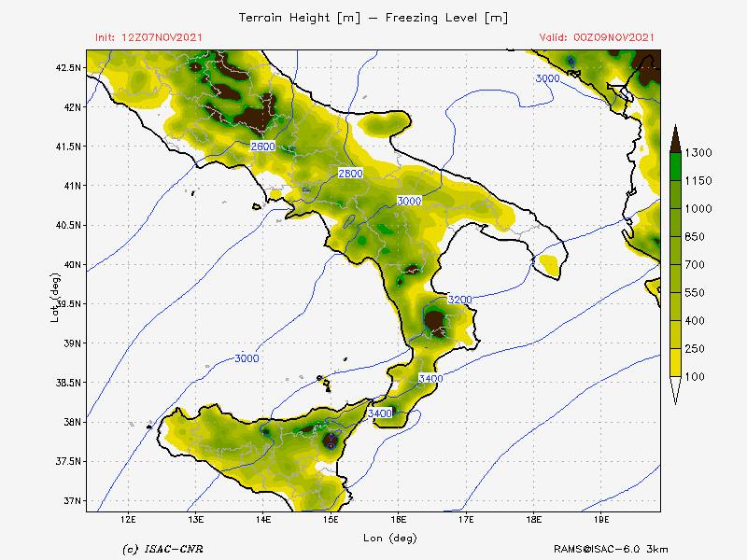This screenshot has height=560, width=747.
Task: Click the '38.5N' latitude tick label
Action: tap(68, 383)
